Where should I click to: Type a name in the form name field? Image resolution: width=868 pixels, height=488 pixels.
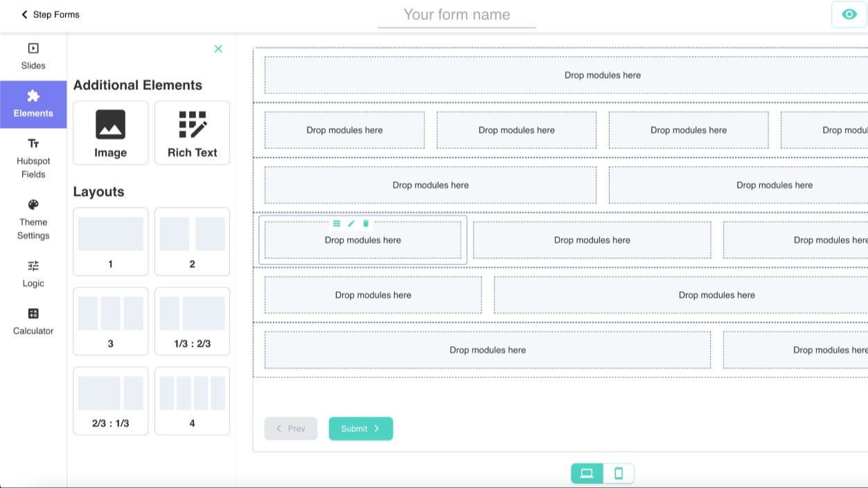pos(457,15)
